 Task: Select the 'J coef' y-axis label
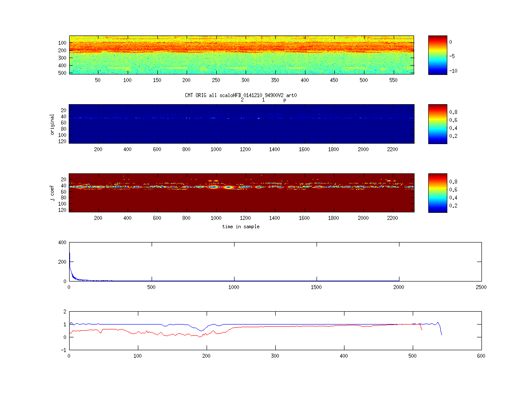(x=52, y=193)
